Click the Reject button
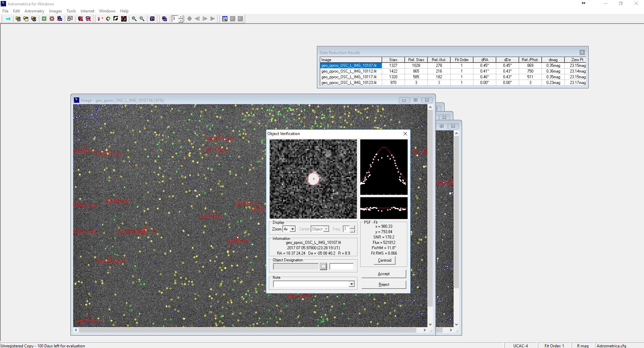 [383, 285]
